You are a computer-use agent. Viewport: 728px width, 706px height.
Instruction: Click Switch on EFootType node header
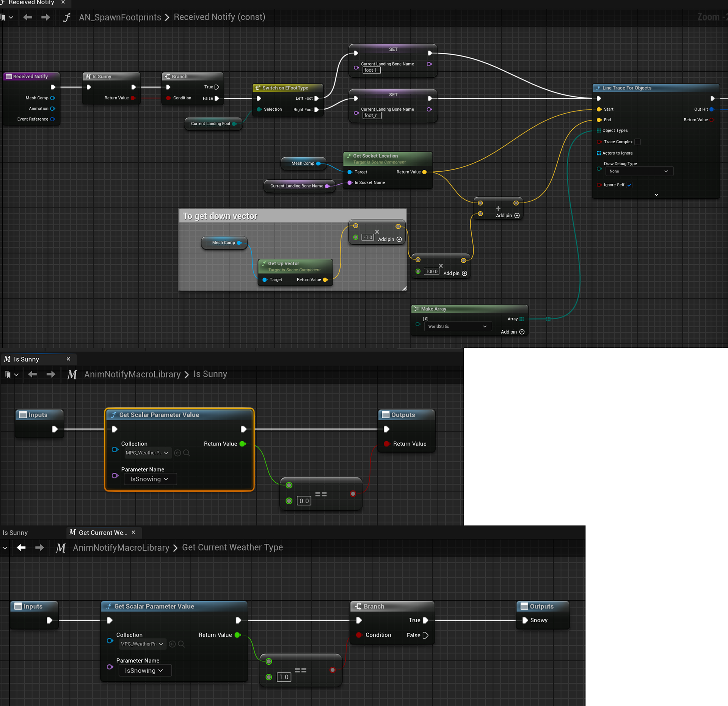point(287,88)
